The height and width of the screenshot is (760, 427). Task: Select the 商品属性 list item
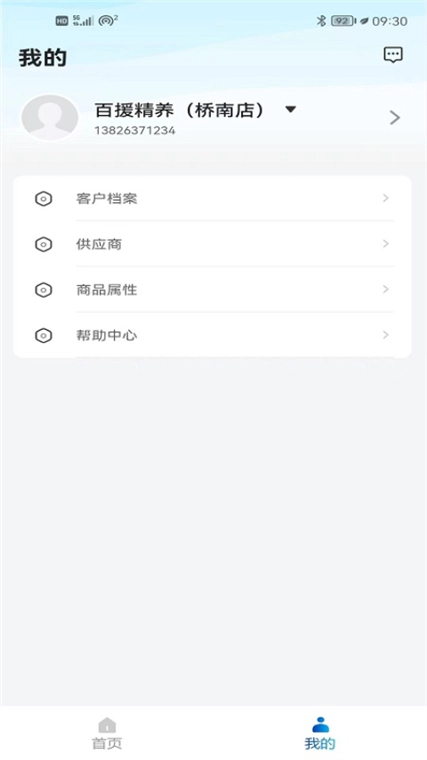[212, 289]
